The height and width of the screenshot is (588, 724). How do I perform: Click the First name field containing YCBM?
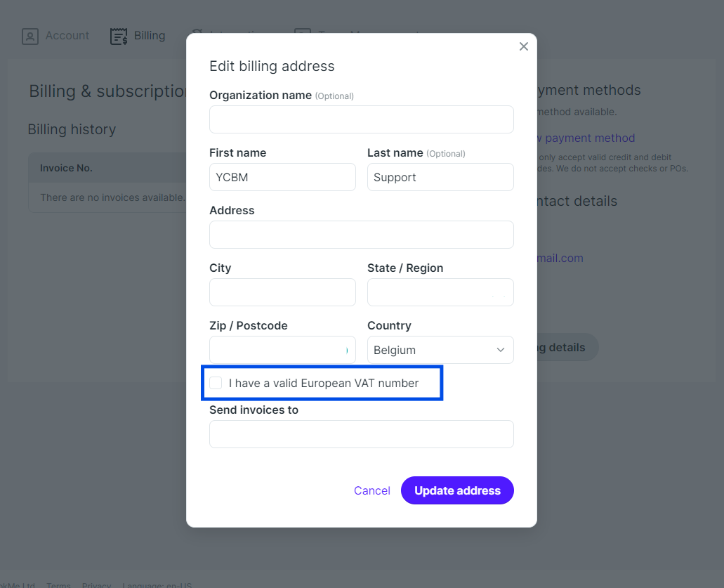282,177
